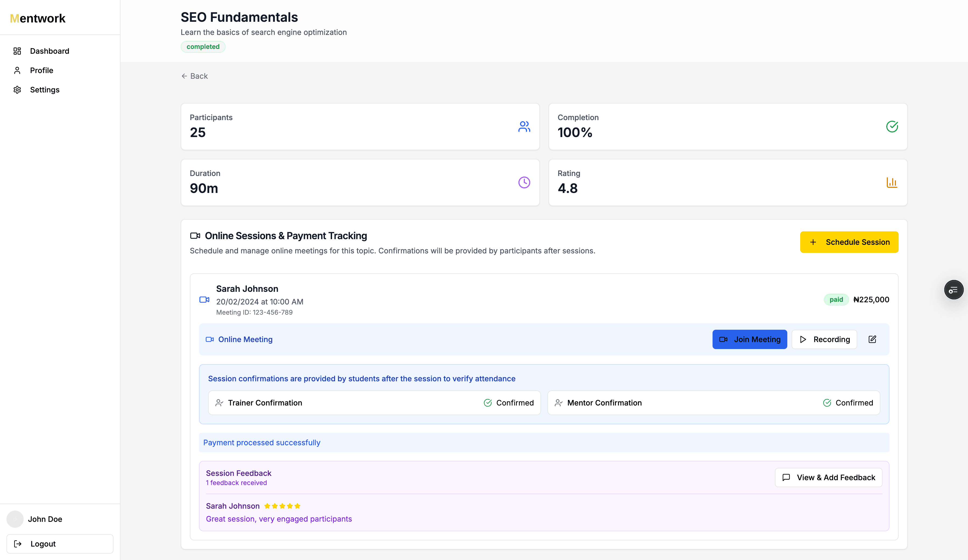Open Settings in the sidebar

coord(45,90)
